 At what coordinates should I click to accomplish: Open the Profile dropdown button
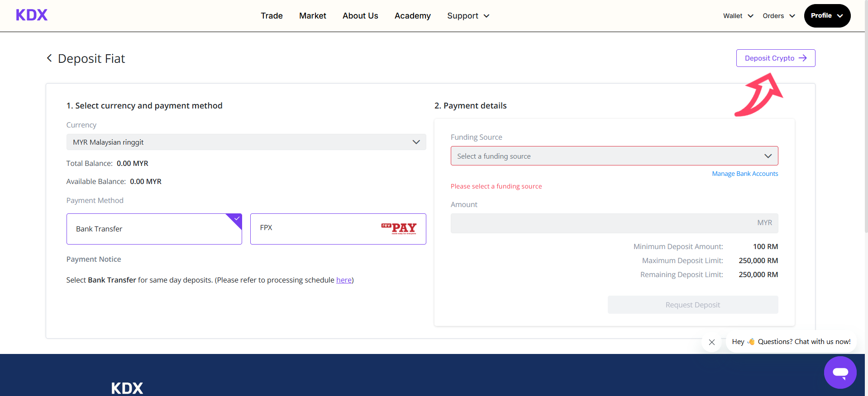(827, 16)
